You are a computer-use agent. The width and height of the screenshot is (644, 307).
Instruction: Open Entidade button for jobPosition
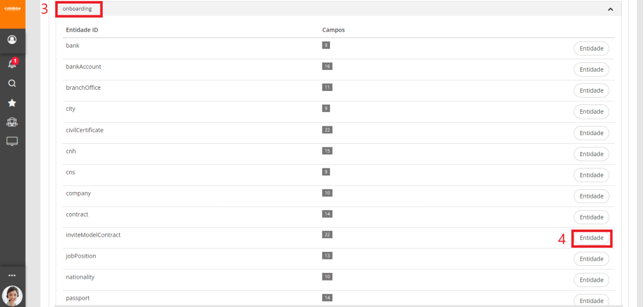click(591, 259)
